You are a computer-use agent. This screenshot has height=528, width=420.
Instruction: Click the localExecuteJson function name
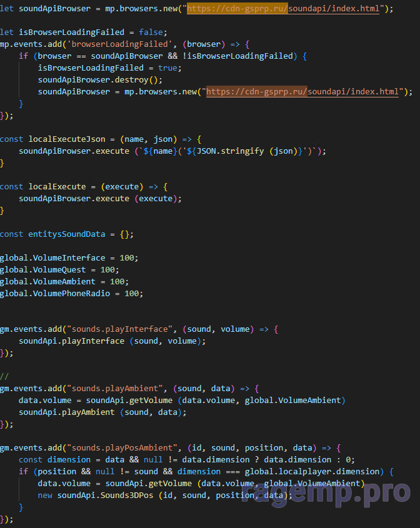click(67, 139)
